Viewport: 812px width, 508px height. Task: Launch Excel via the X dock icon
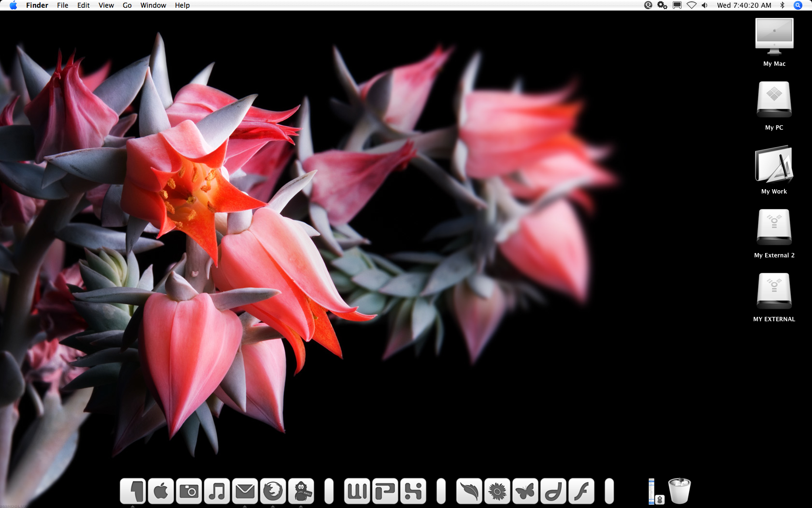[x=413, y=491]
